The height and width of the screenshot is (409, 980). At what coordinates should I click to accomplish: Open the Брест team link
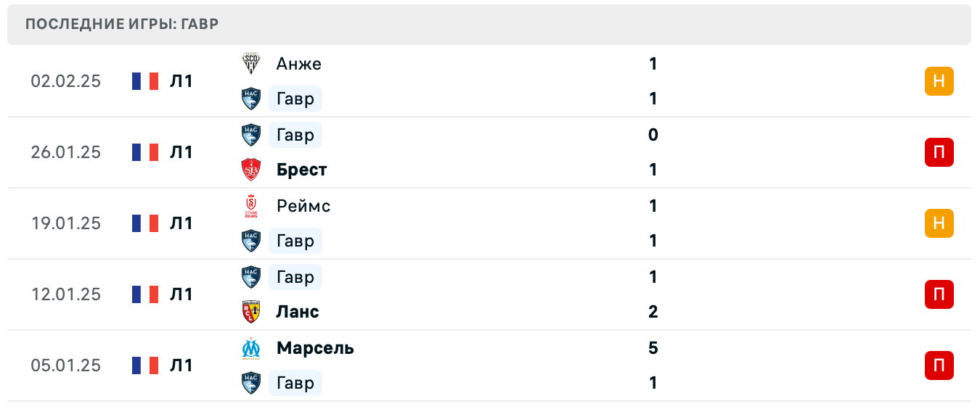(x=301, y=170)
